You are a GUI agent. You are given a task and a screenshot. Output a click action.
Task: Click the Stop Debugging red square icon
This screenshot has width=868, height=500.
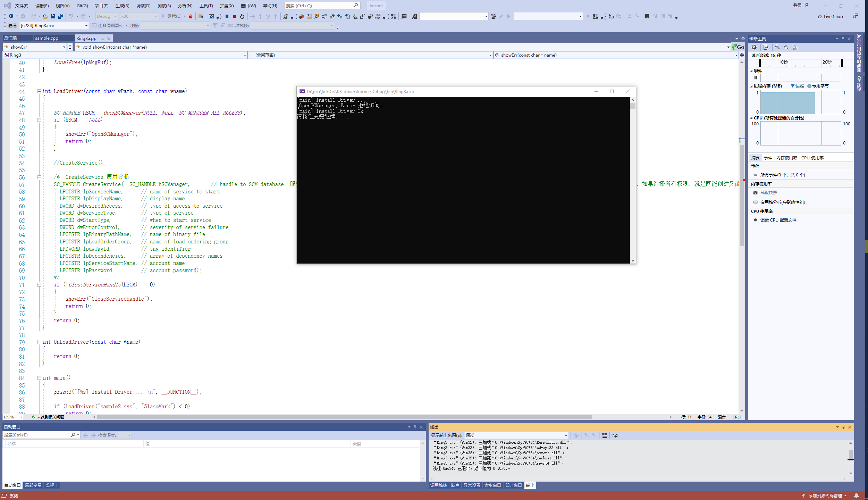(235, 16)
